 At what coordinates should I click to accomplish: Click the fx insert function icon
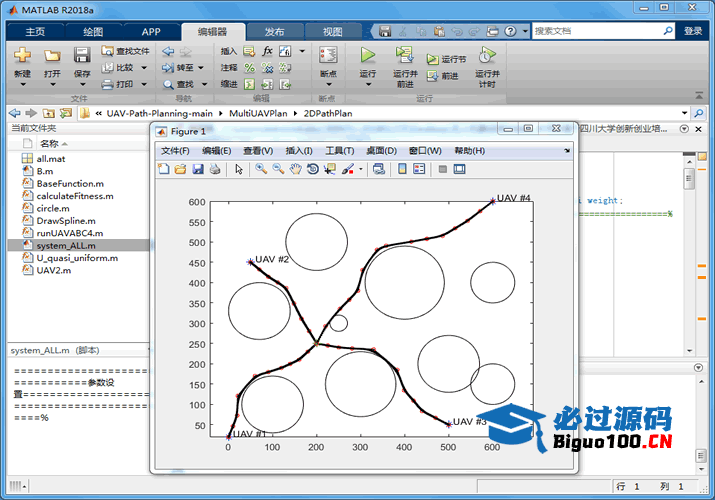coord(267,51)
